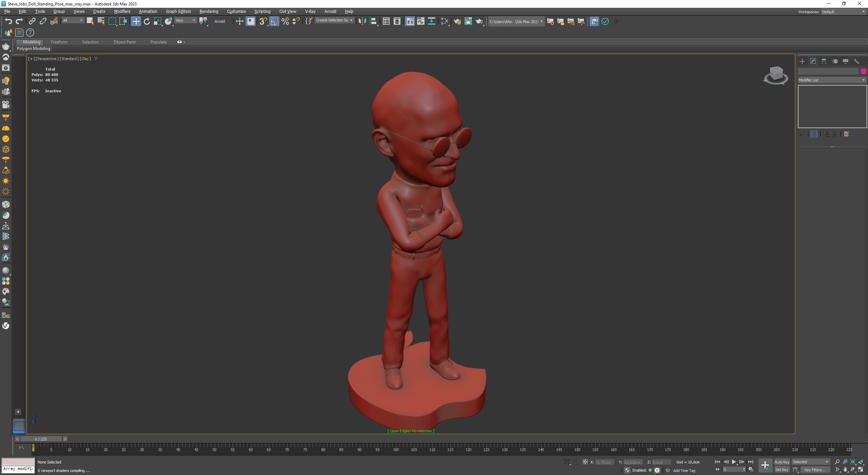Expand the left toolbar flyout arrow
868x475 pixels.
18,412
